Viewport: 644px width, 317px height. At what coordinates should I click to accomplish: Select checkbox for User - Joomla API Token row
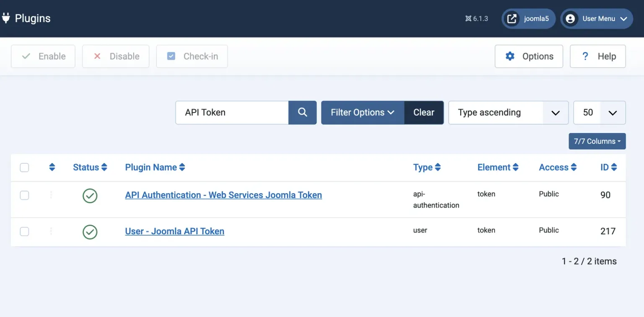24,231
